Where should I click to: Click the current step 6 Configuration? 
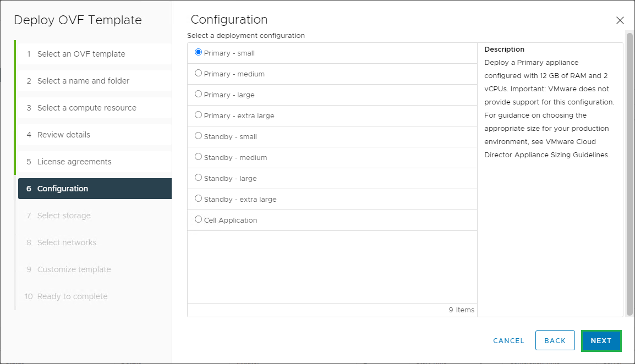tap(63, 189)
